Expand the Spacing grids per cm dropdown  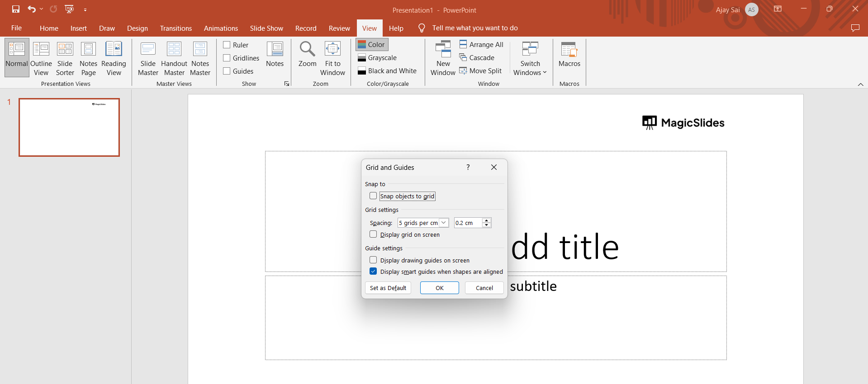tap(444, 223)
